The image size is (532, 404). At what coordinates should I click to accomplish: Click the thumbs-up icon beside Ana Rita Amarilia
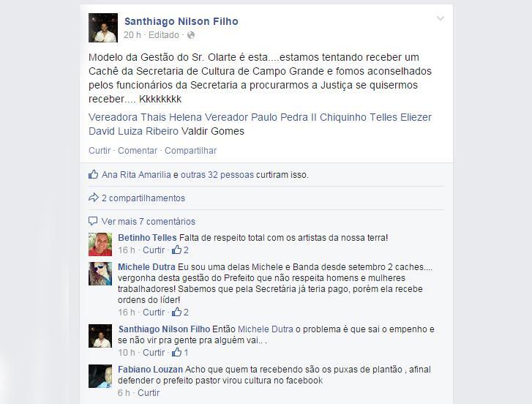tap(94, 174)
